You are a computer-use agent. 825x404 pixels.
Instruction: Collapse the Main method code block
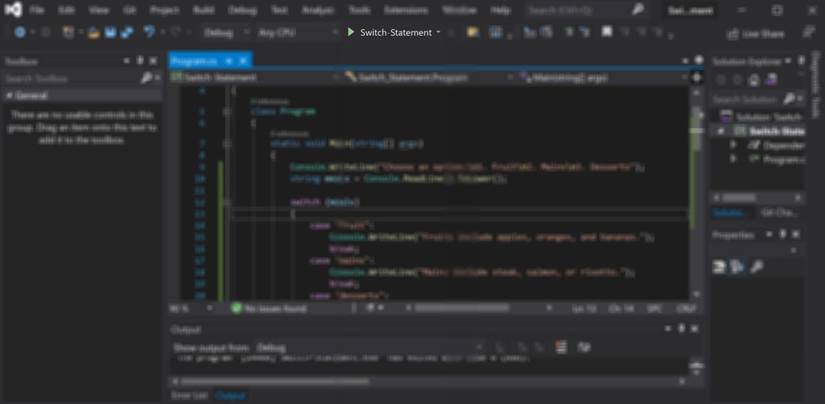click(x=227, y=143)
